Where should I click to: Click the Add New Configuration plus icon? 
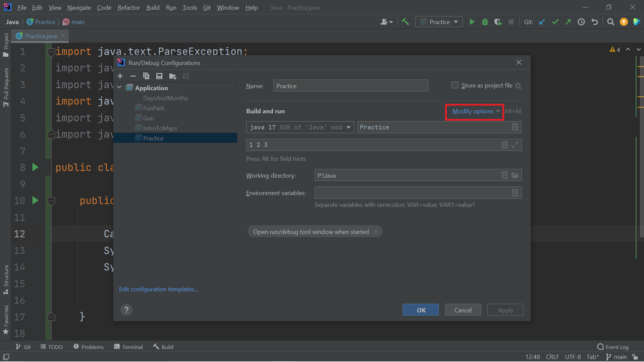(x=120, y=76)
